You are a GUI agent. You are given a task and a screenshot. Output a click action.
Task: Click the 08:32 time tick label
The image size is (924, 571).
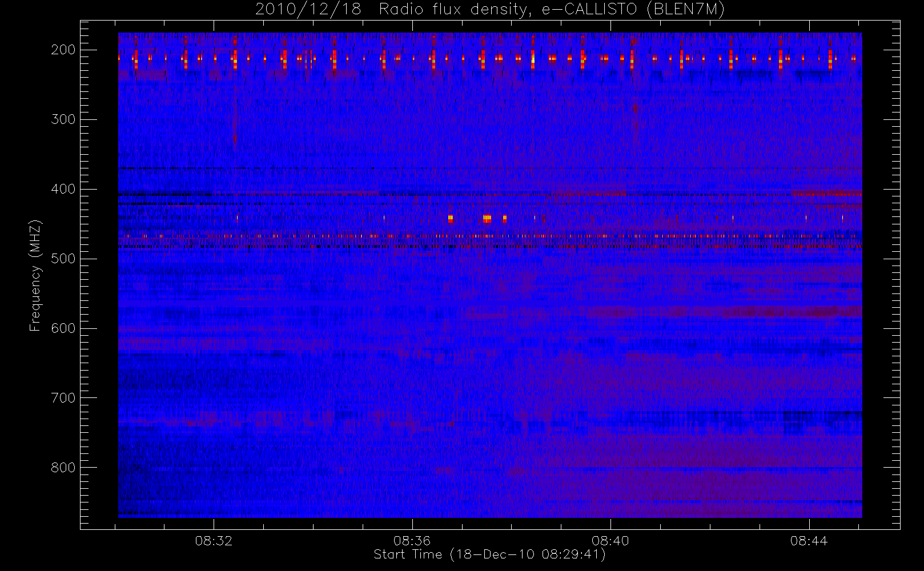[x=214, y=541]
